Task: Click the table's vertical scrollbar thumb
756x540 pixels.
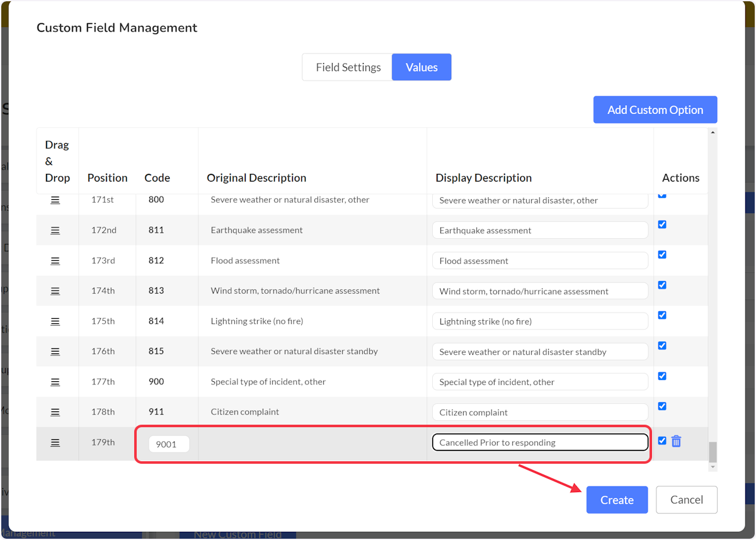Action: pos(713,452)
